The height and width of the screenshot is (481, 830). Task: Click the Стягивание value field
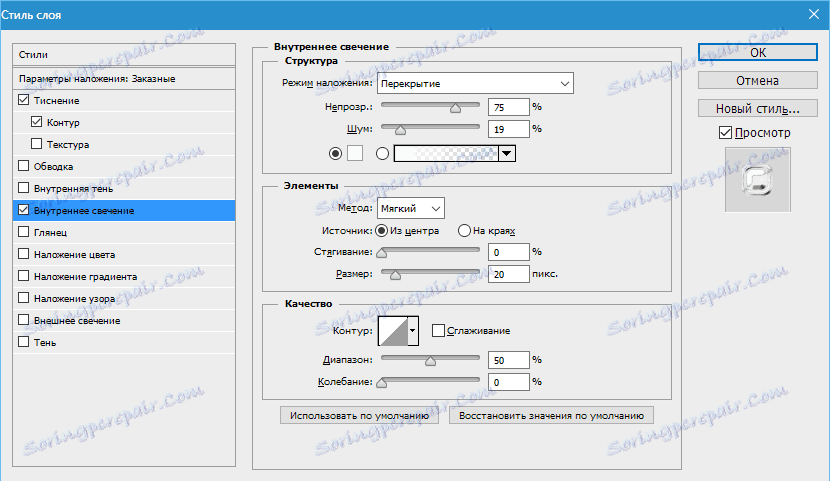point(509,252)
